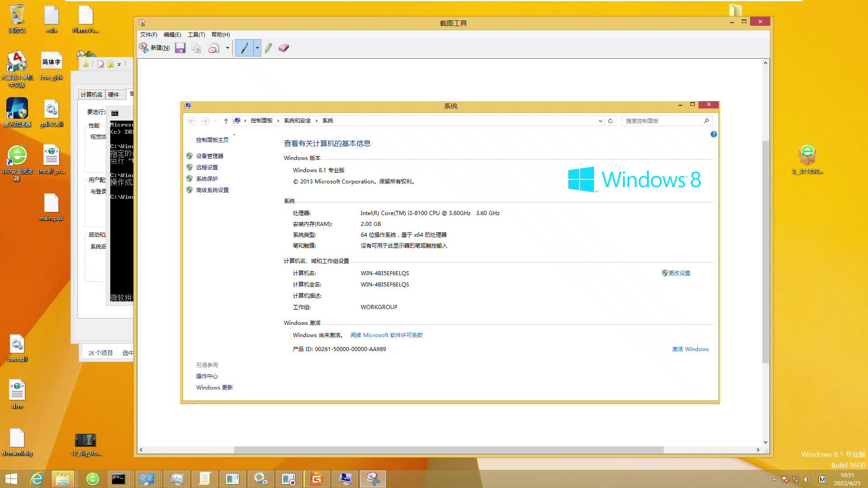Open the 工具(T) menu in Snipping Tool
This screenshot has height=488, width=868.
pos(196,34)
